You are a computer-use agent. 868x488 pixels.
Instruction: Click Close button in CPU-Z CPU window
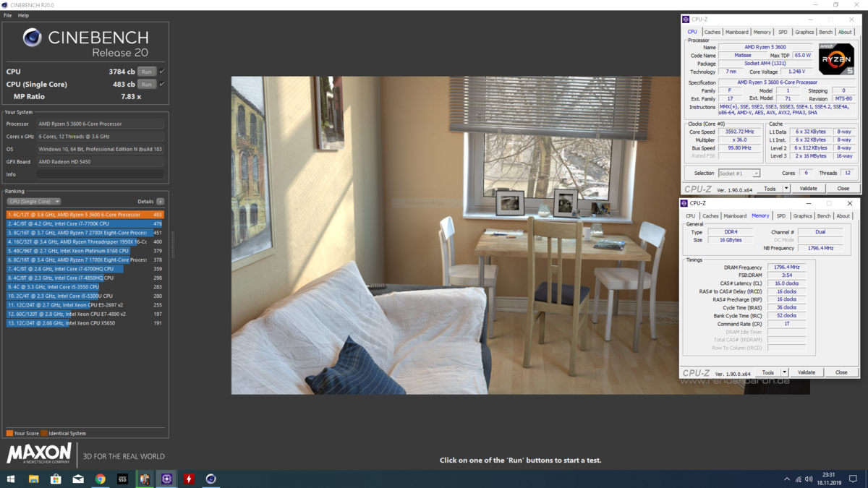click(843, 189)
